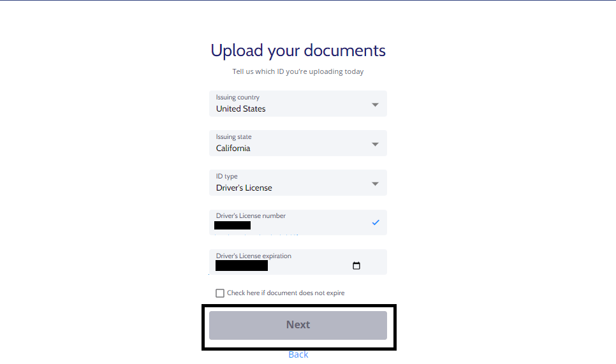This screenshot has width=616, height=364.
Task: Click the Issuing country field label
Action: click(x=238, y=97)
